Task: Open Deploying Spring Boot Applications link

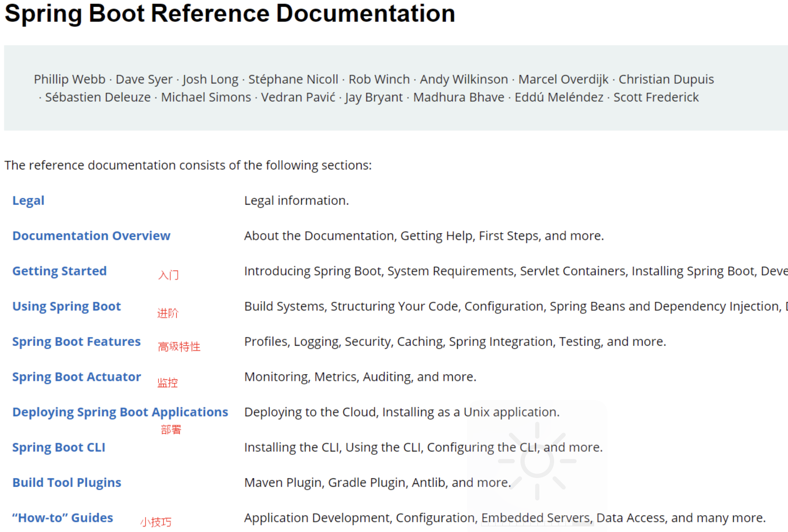Action: click(x=120, y=412)
